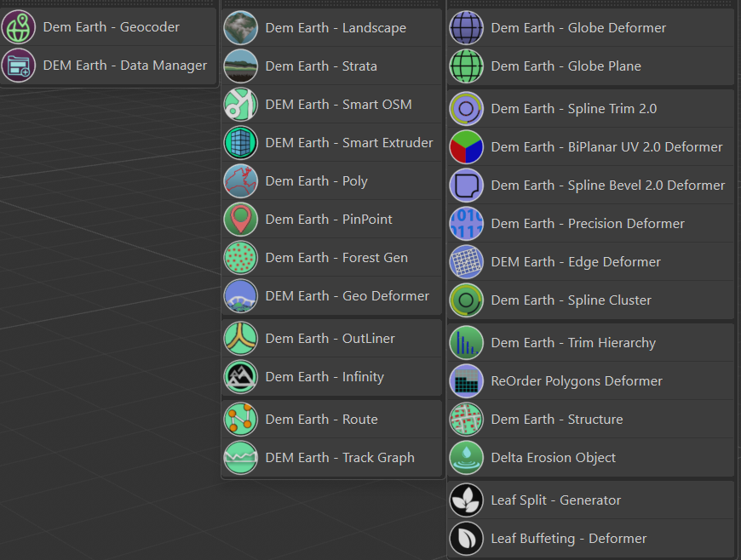Click the Landscape terrain icon
The image size is (741, 560).
[240, 28]
